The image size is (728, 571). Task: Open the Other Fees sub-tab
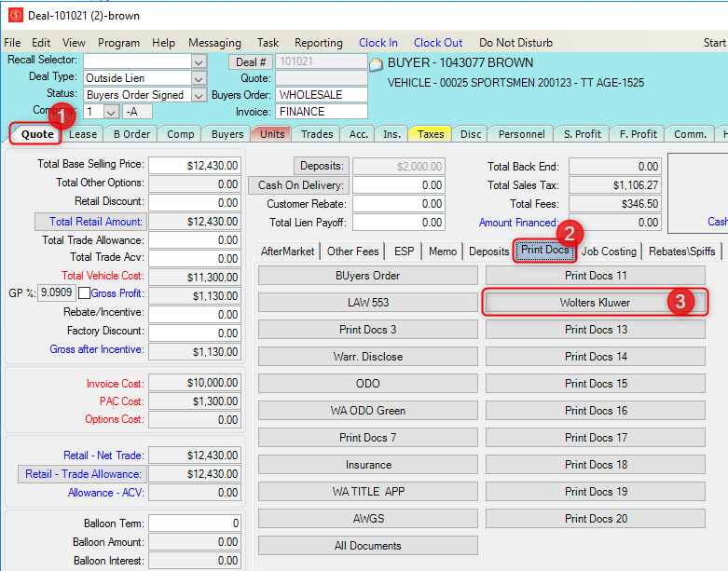click(x=352, y=252)
